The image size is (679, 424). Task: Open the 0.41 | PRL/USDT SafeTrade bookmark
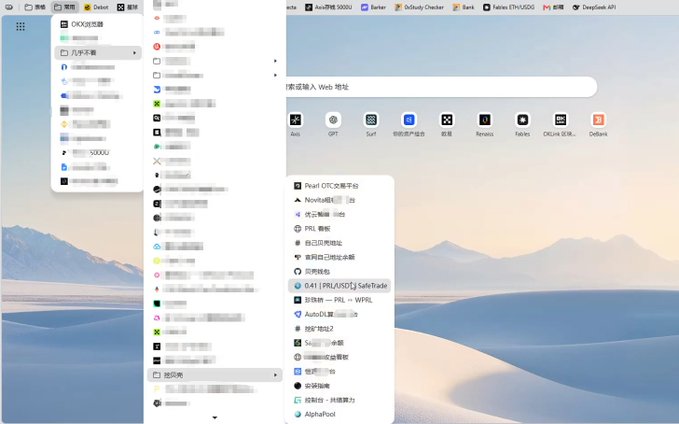coord(340,286)
